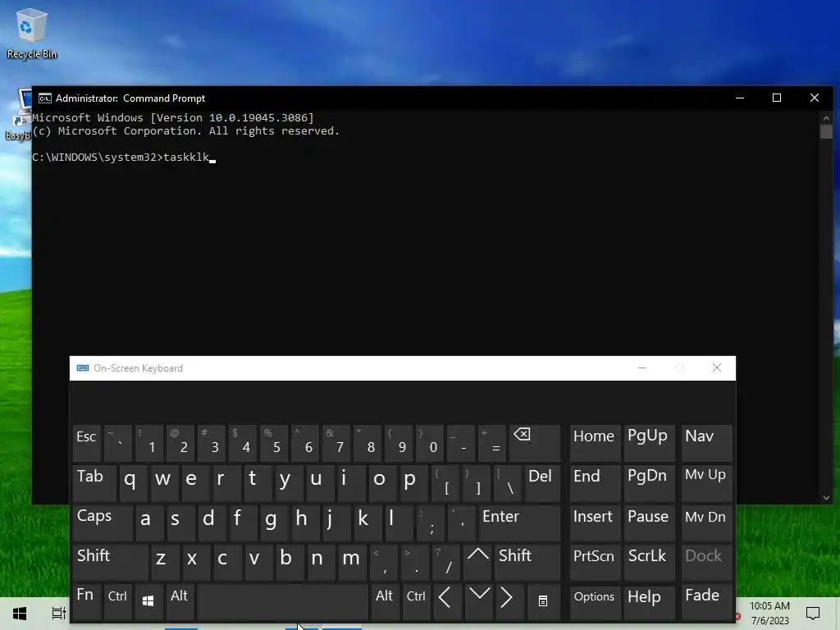
Task: Maximize the Command Prompt window
Action: point(777,98)
